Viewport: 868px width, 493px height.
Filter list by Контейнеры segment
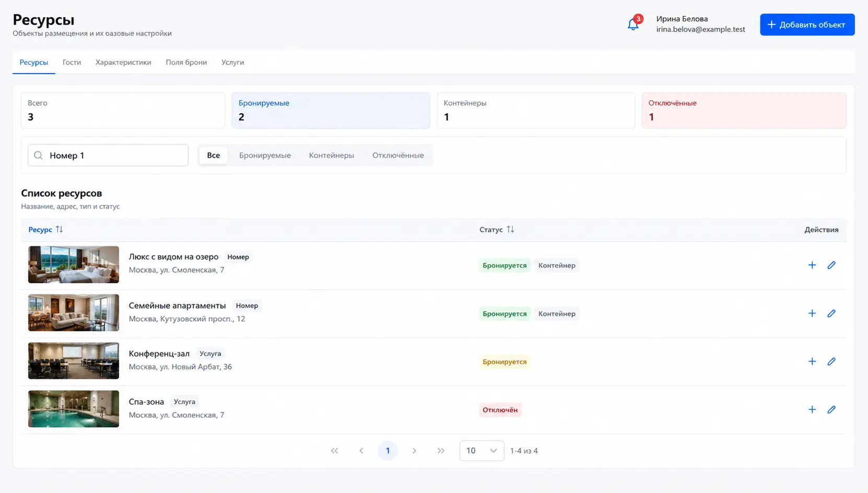pos(331,155)
